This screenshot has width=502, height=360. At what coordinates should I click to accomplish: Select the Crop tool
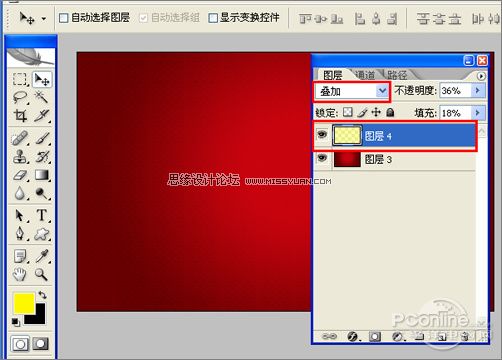(x=20, y=116)
